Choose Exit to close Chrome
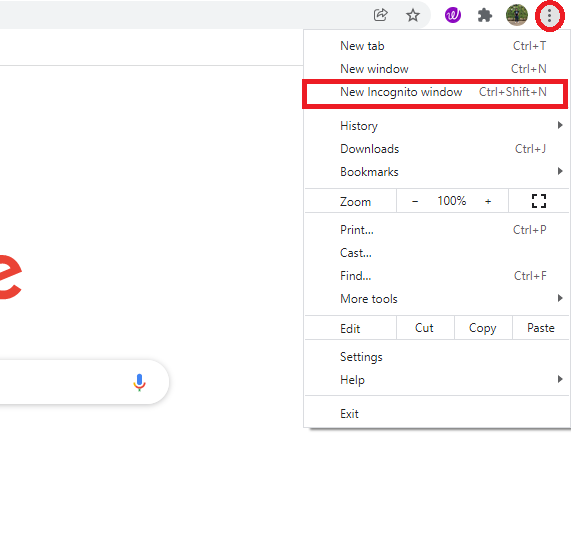The image size is (571, 547). point(436,414)
